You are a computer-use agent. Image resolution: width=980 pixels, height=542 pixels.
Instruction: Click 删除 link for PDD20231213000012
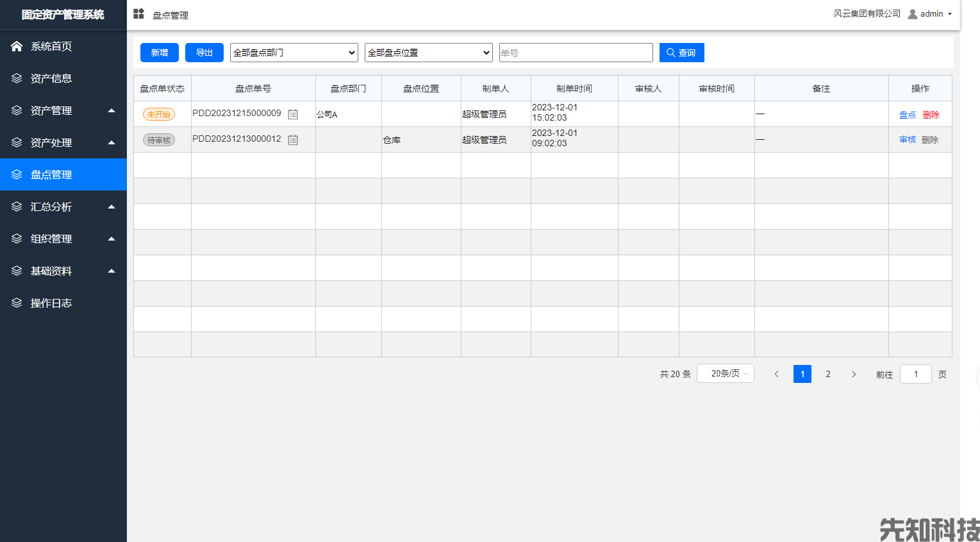930,140
